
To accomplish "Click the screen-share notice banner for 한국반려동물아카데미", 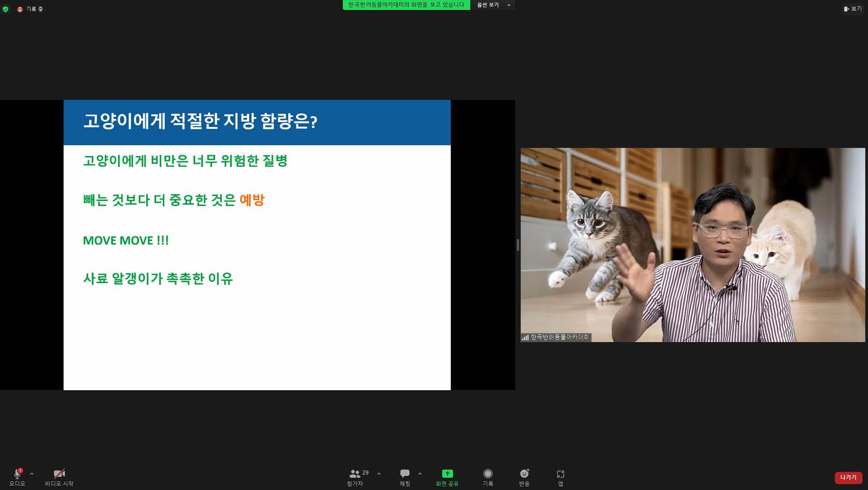I will (x=406, y=5).
